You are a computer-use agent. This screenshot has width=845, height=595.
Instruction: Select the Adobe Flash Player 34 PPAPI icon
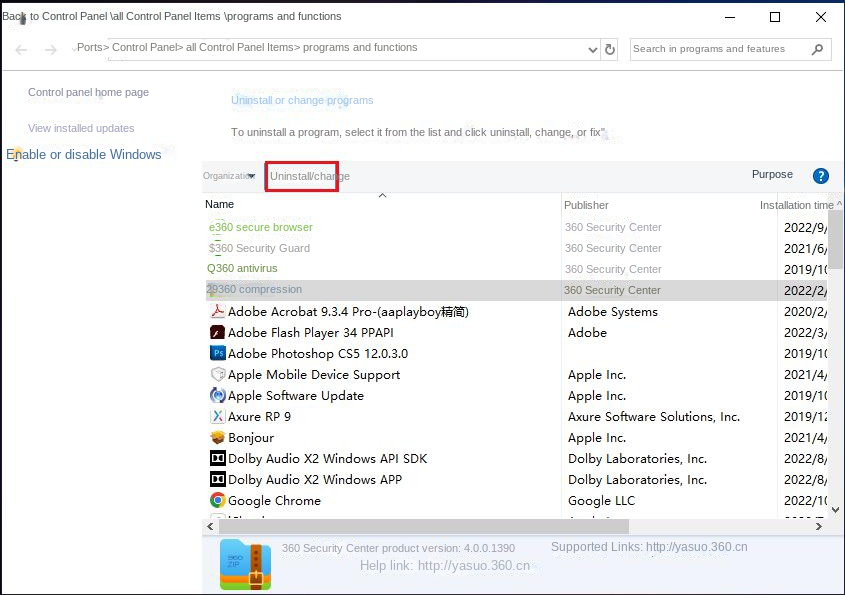point(218,332)
